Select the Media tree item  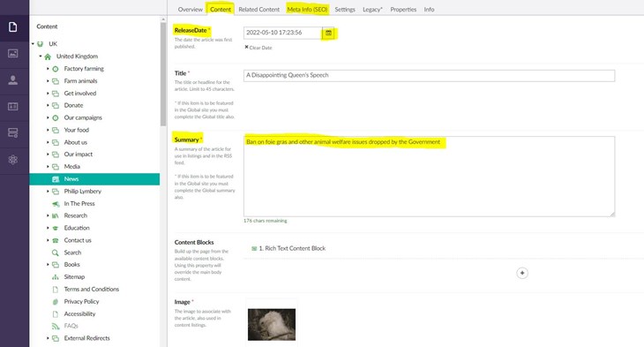click(71, 167)
